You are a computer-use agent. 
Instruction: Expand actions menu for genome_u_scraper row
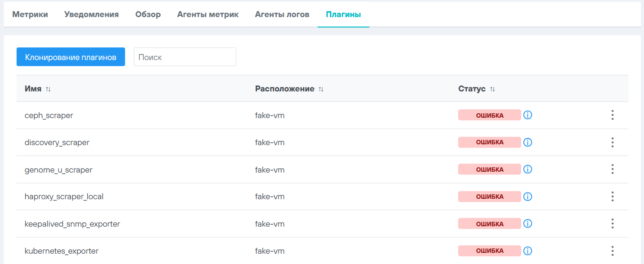point(612,169)
